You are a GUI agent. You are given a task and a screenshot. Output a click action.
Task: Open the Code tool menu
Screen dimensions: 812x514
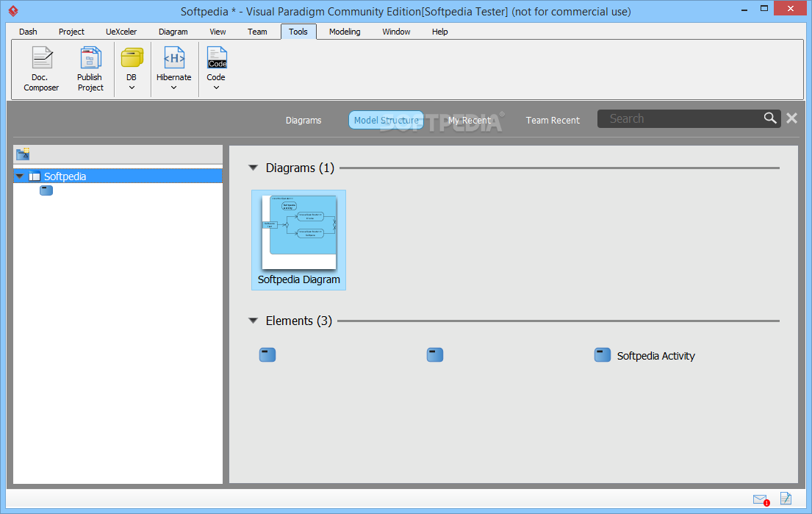tap(217, 69)
